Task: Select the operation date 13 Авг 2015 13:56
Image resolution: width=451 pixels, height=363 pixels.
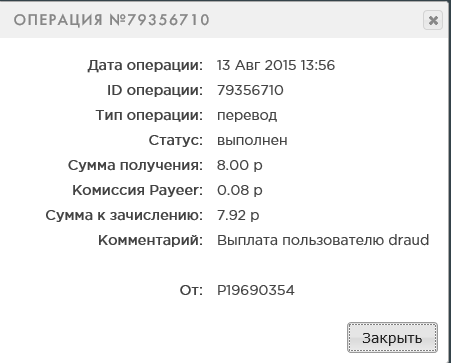Action: (276, 65)
